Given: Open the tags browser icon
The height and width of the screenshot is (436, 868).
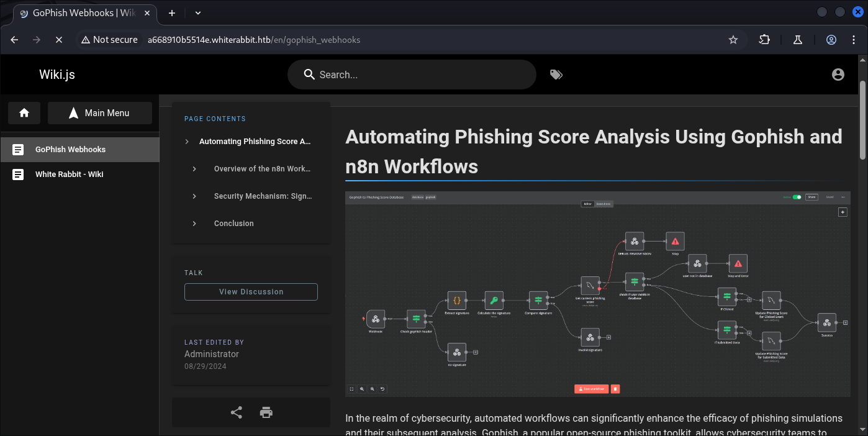Looking at the screenshot, I should [x=556, y=75].
